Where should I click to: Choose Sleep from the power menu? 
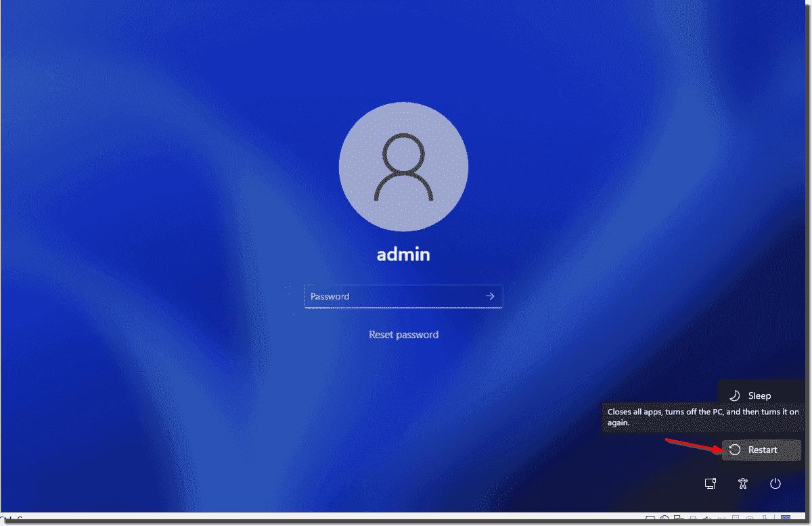[758, 396]
